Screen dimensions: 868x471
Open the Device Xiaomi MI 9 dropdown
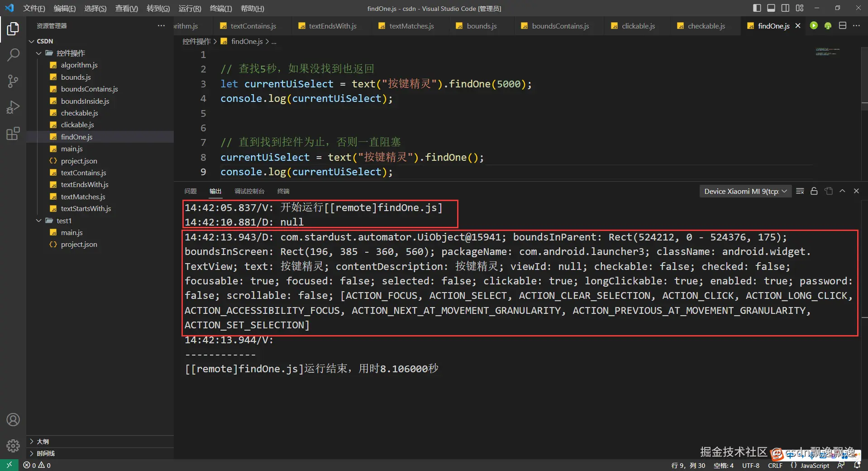point(745,191)
